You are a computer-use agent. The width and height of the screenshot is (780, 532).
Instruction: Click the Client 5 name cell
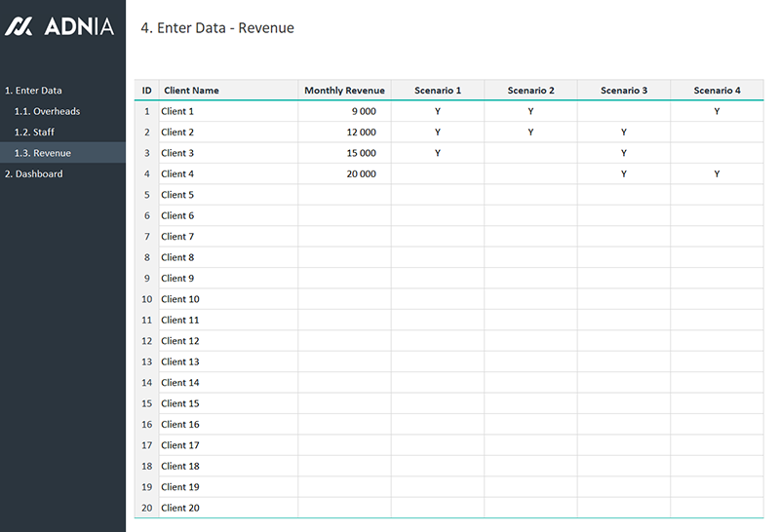click(227, 195)
